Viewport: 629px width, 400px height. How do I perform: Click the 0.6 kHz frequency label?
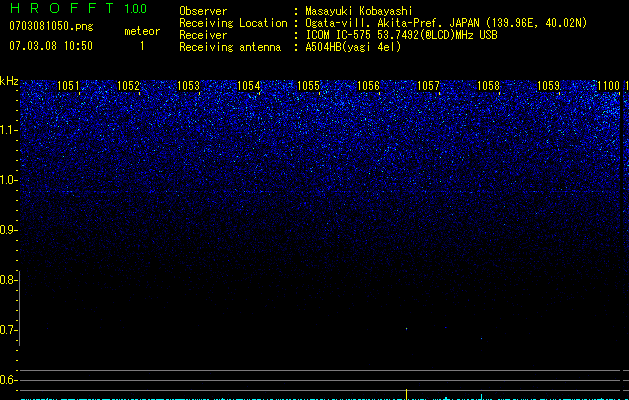pos(8,380)
